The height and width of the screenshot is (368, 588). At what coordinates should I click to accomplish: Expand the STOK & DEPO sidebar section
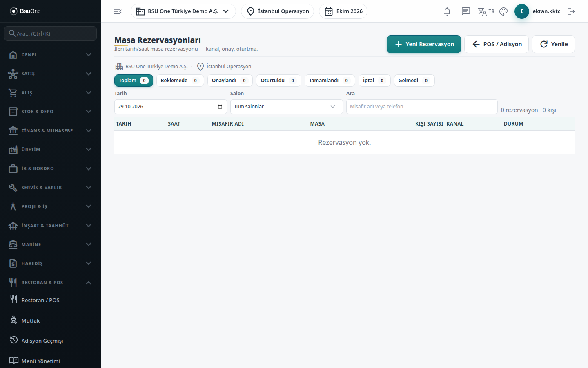[x=51, y=112]
